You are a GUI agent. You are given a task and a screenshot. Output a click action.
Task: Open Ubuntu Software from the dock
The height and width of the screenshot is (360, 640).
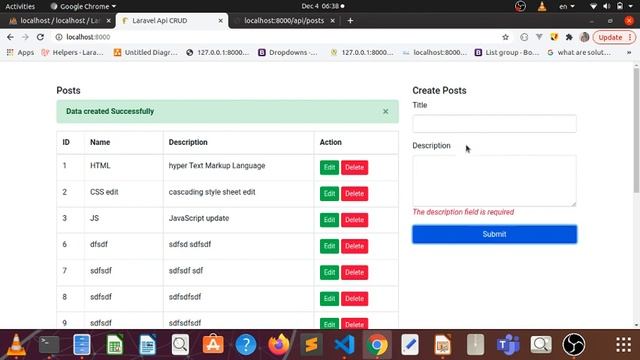213,345
